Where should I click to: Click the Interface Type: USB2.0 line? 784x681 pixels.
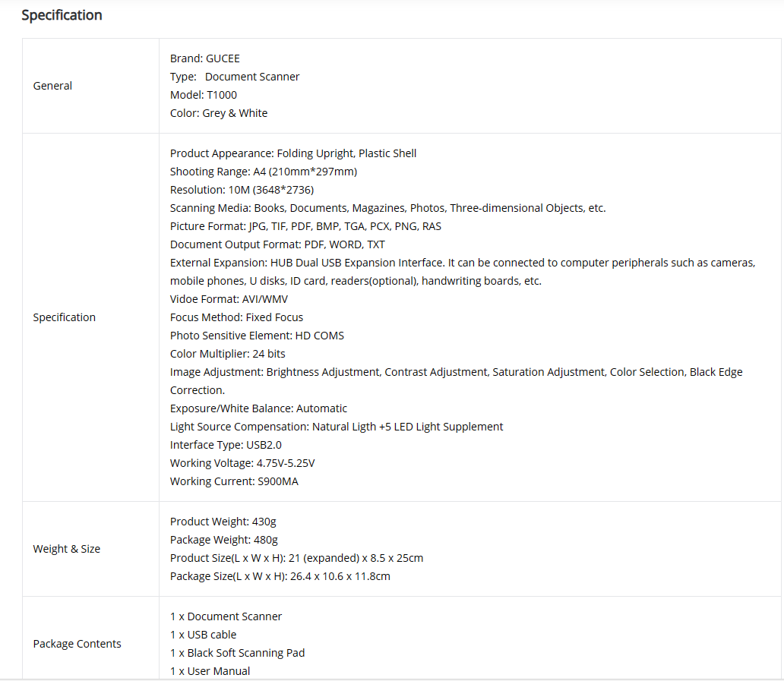coord(226,445)
